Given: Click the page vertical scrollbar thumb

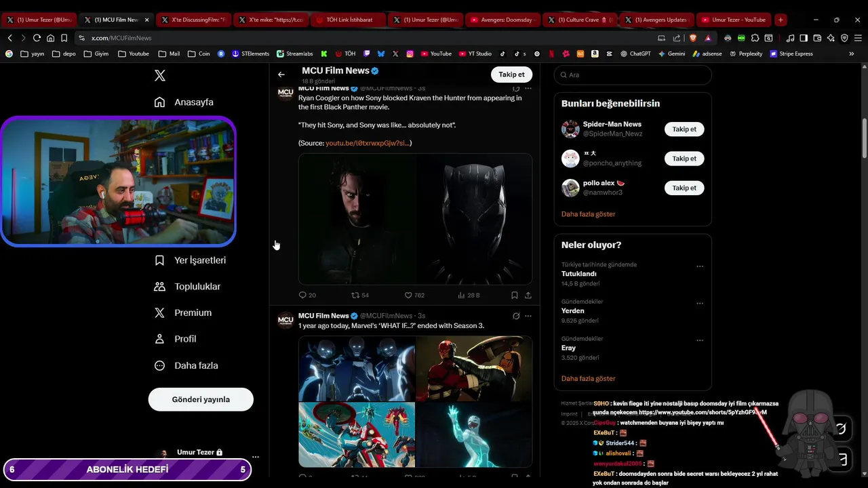Looking at the screenshot, I should [x=864, y=139].
